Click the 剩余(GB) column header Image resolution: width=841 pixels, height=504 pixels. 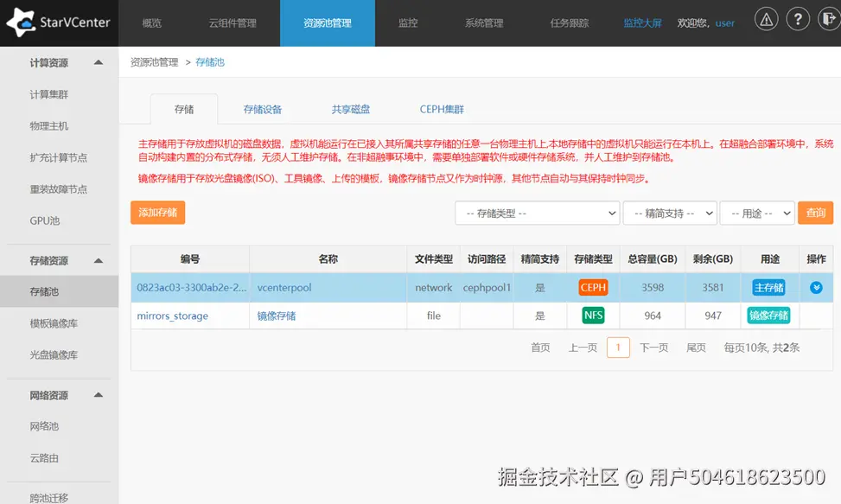713,259
